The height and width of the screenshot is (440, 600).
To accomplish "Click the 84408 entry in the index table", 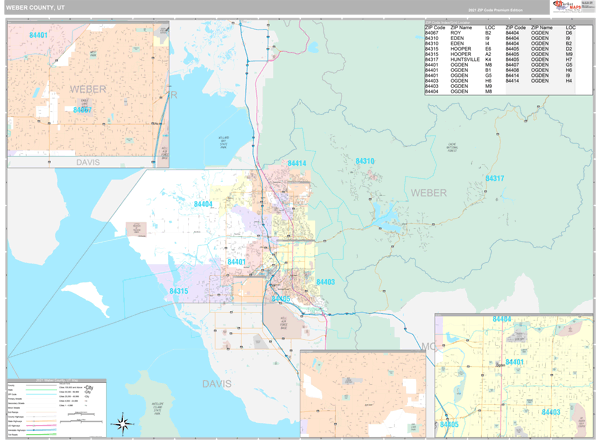I will pos(512,70).
